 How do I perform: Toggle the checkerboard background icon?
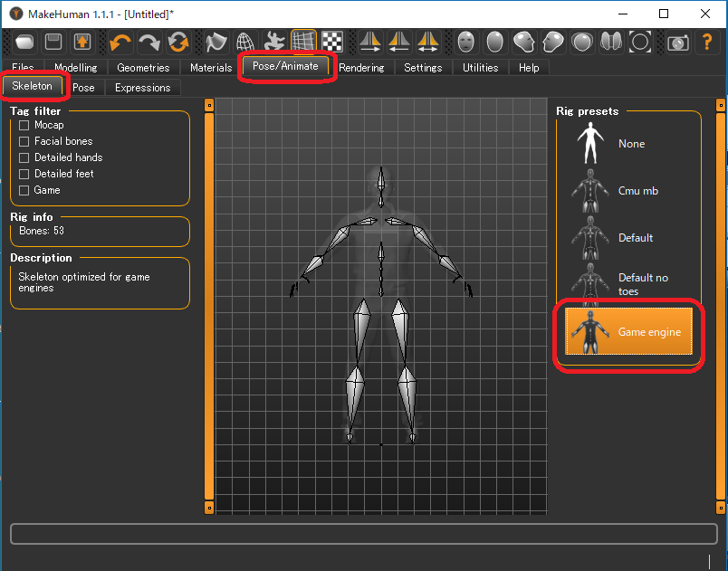pos(333,43)
